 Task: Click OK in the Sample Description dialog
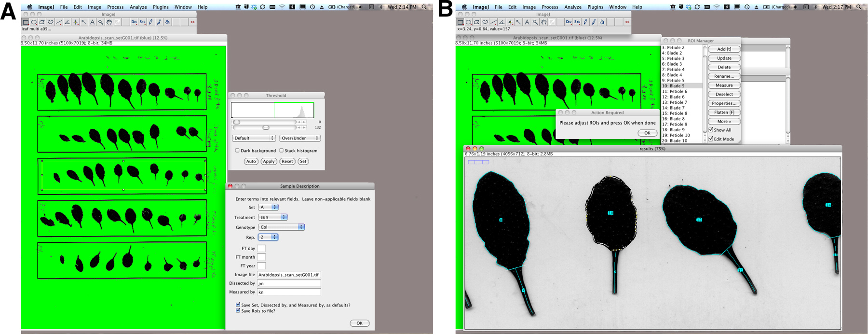359,323
